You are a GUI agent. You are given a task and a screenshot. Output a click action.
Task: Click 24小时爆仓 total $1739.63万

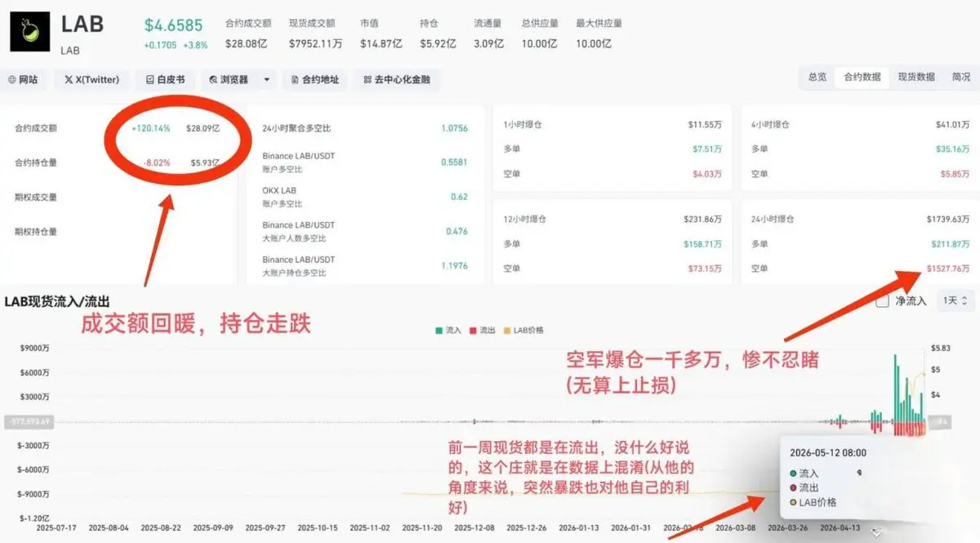point(948,220)
